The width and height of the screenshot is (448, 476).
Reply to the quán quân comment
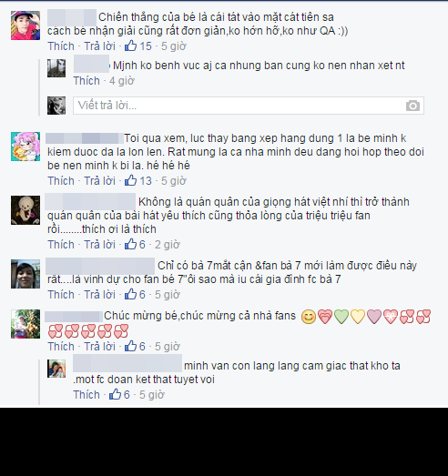click(x=99, y=245)
